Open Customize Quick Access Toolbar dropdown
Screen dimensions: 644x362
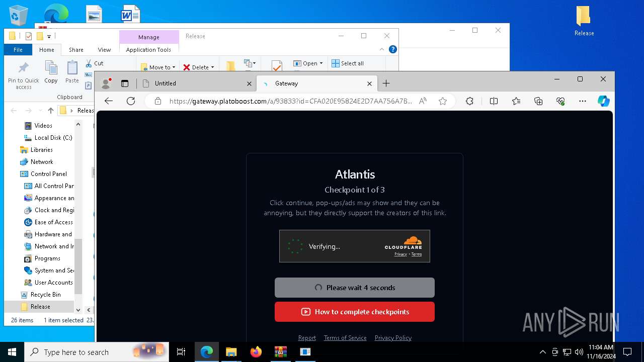tap(49, 36)
